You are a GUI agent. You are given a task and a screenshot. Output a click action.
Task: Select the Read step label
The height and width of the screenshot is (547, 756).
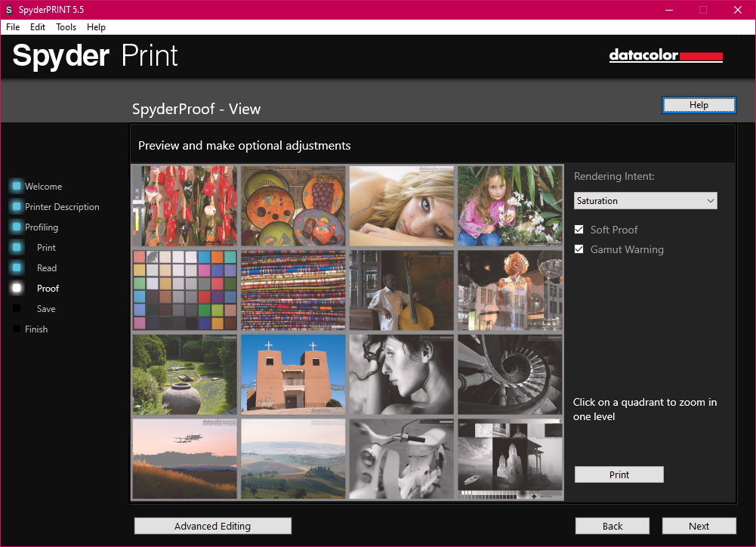47,268
